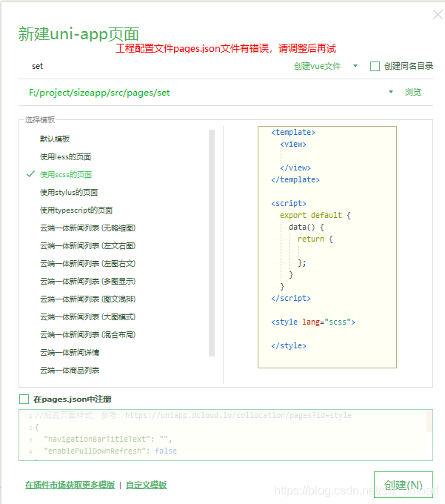The width and height of the screenshot is (445, 504).
Task: Select the 使用less的页面 template
Action: point(65,157)
